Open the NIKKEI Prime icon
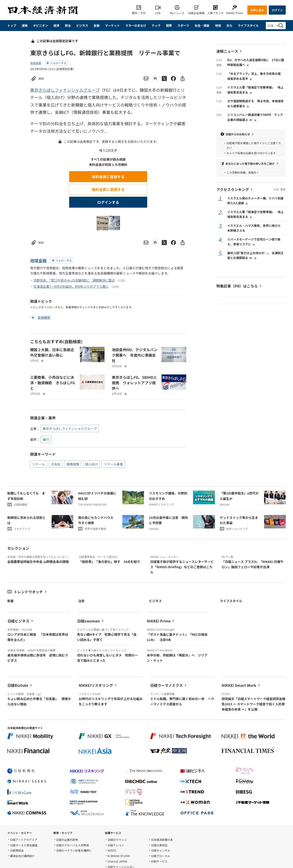 (x=234, y=7)
